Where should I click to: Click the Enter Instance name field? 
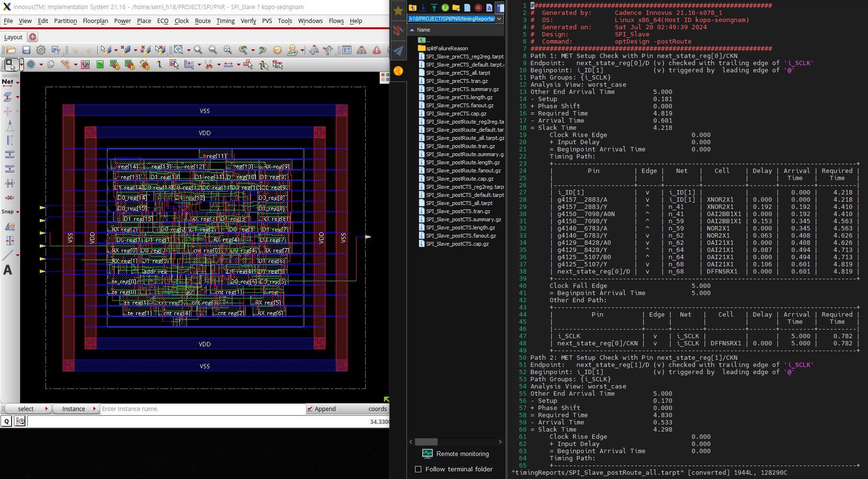pos(203,409)
